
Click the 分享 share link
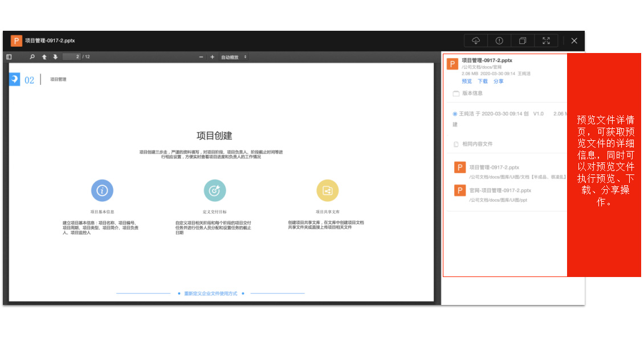pos(499,82)
